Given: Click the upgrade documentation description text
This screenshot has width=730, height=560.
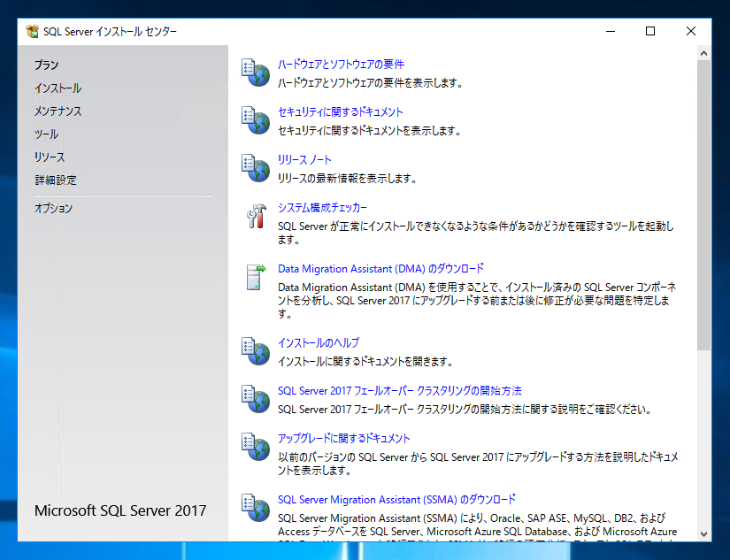Looking at the screenshot, I should click(x=478, y=464).
